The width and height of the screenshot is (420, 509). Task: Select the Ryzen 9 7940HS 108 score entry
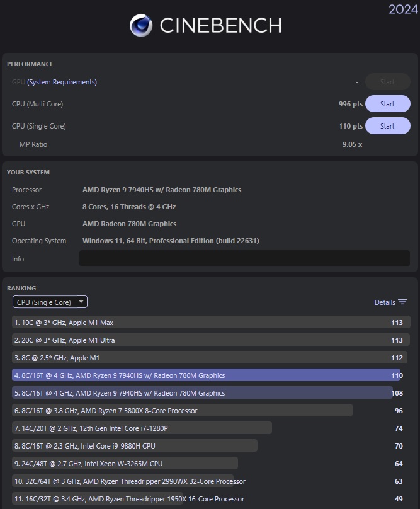208,393
